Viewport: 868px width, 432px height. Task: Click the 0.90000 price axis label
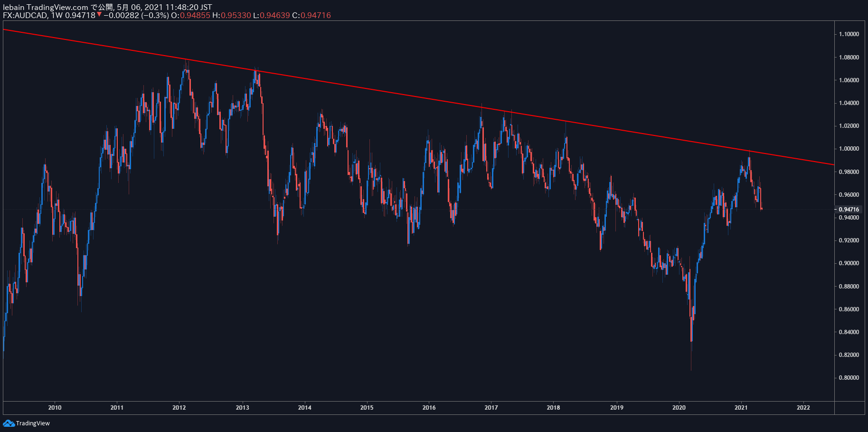[x=849, y=263]
